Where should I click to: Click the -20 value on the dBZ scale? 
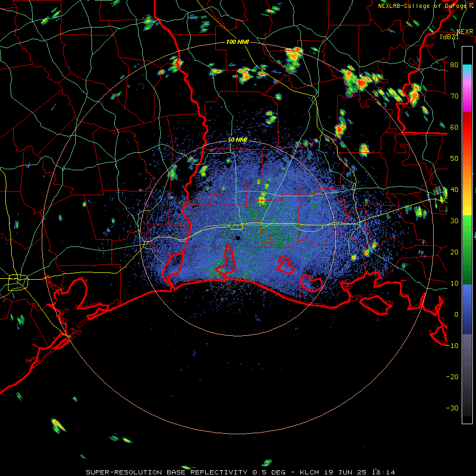click(x=452, y=377)
